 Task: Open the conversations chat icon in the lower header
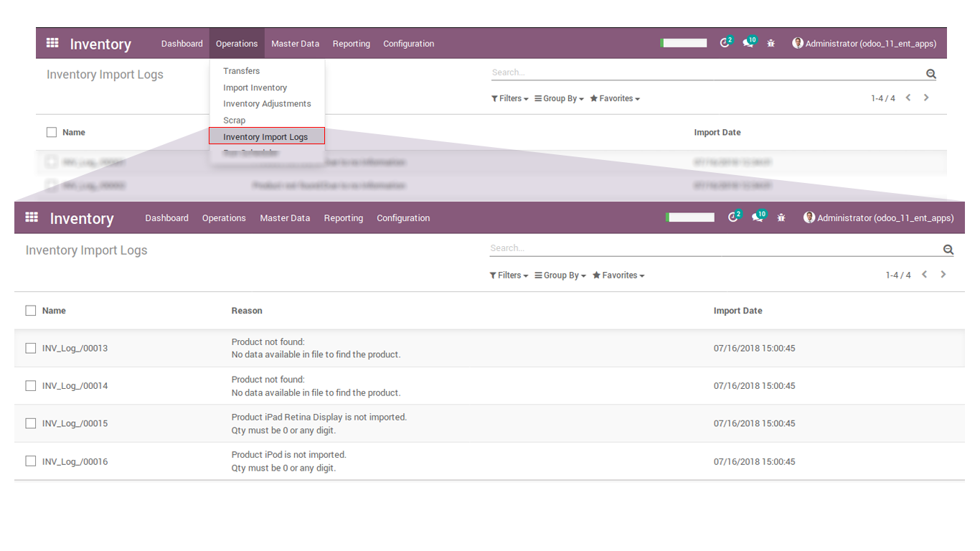point(758,217)
